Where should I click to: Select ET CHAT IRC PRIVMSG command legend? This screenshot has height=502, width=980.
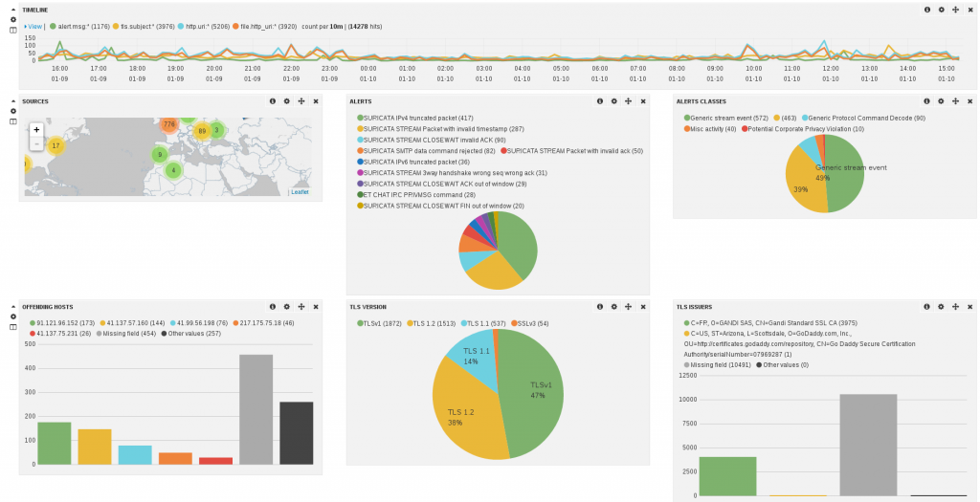click(415, 195)
